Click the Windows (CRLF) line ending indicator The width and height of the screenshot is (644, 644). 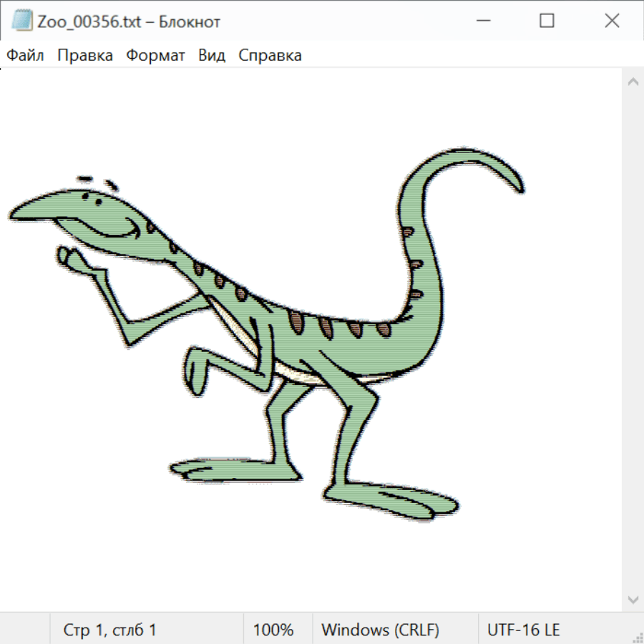[x=380, y=630]
